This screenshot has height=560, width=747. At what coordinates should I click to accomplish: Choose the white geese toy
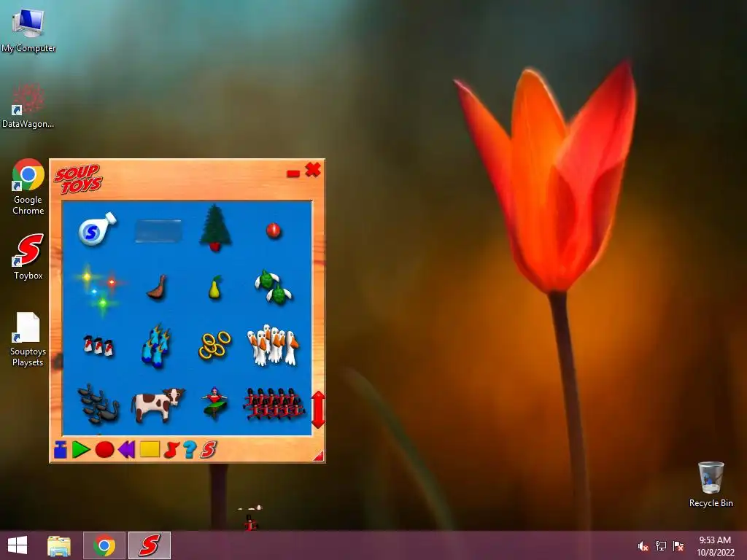pos(273,345)
